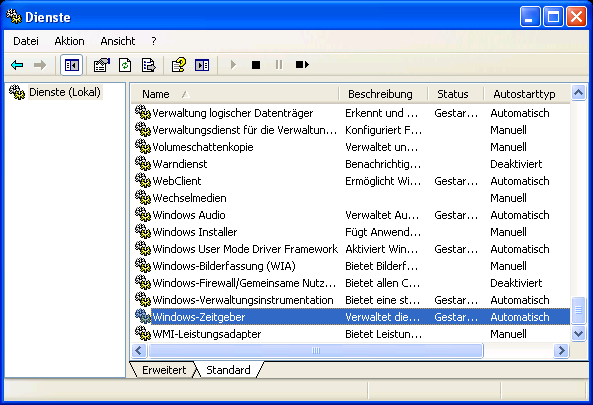Toggle the action pane toolbar icon
Viewport: 593px width, 405px height.
click(202, 65)
